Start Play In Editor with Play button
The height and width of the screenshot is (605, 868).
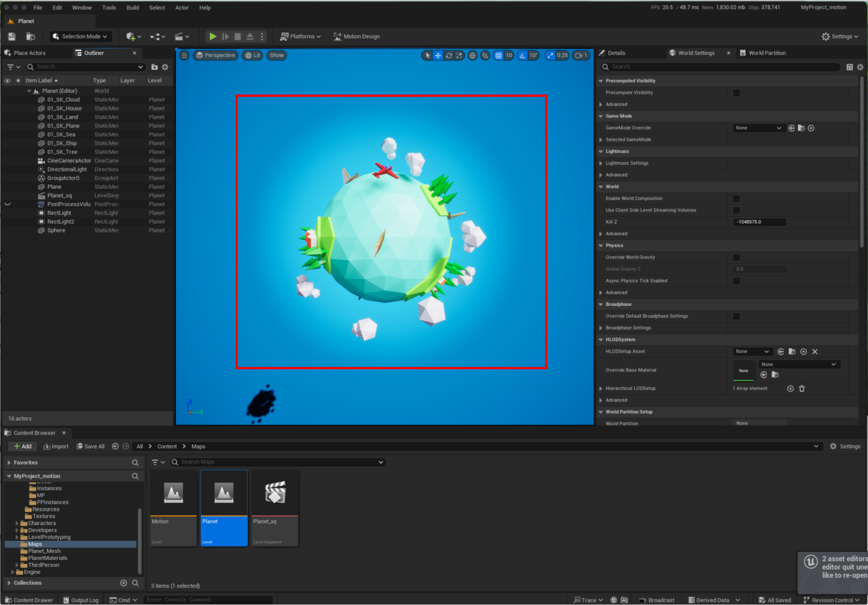pyautogui.click(x=212, y=36)
